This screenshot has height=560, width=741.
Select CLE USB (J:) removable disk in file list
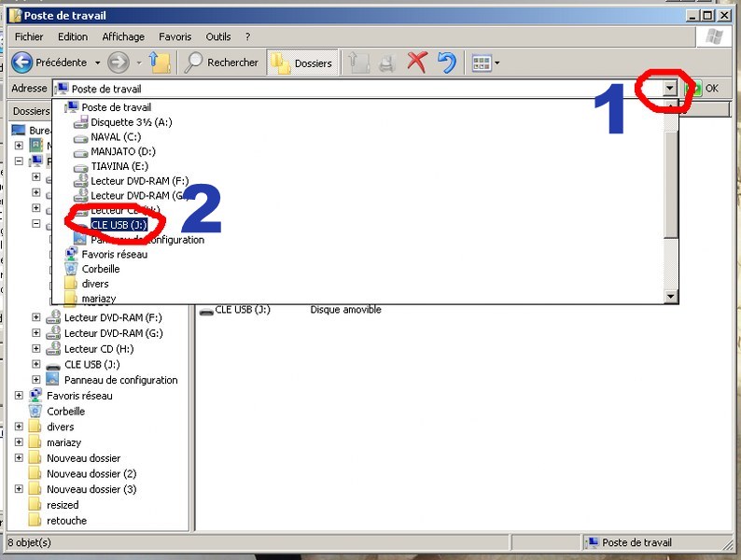point(242,310)
